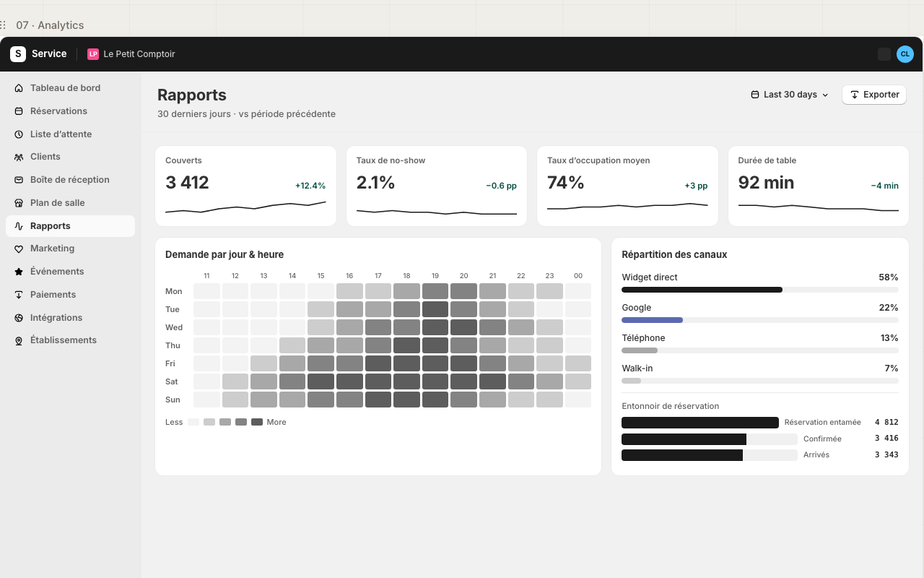
Task: Click the Établissements location pin icon
Action: (x=19, y=340)
